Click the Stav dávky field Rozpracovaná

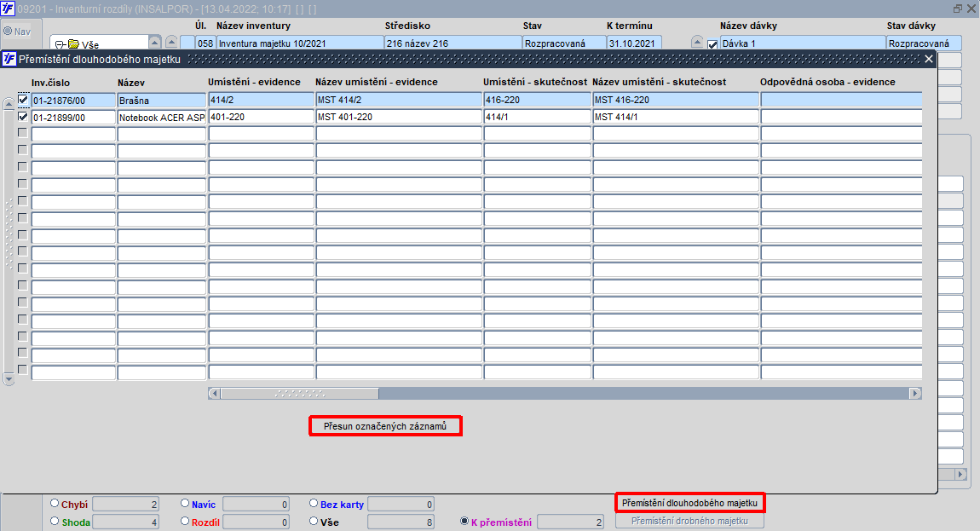[x=924, y=43]
